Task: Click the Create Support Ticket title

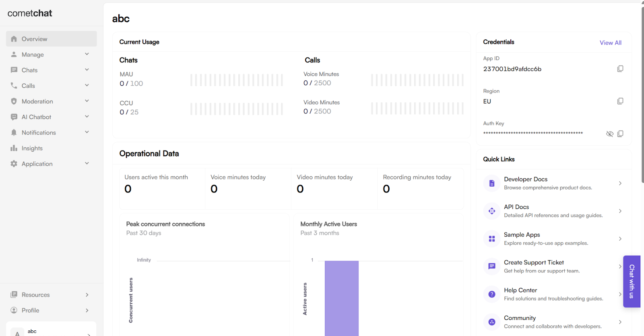Action: (x=534, y=262)
